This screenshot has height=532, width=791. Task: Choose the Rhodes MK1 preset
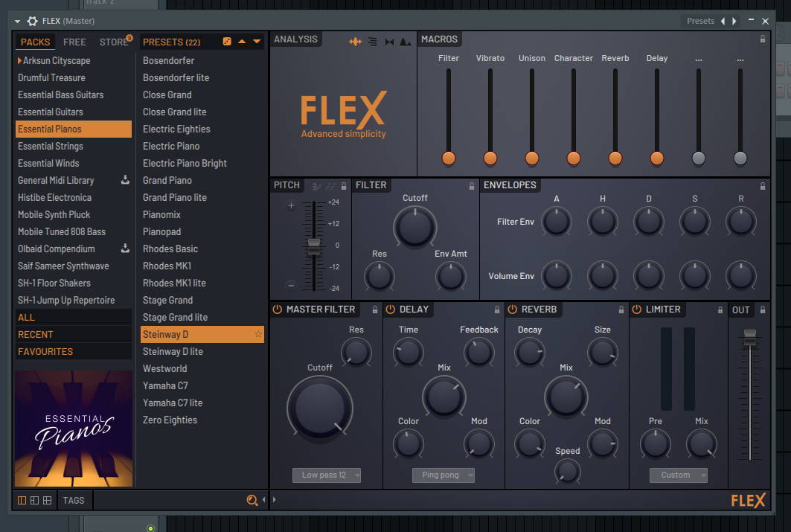tap(202, 266)
